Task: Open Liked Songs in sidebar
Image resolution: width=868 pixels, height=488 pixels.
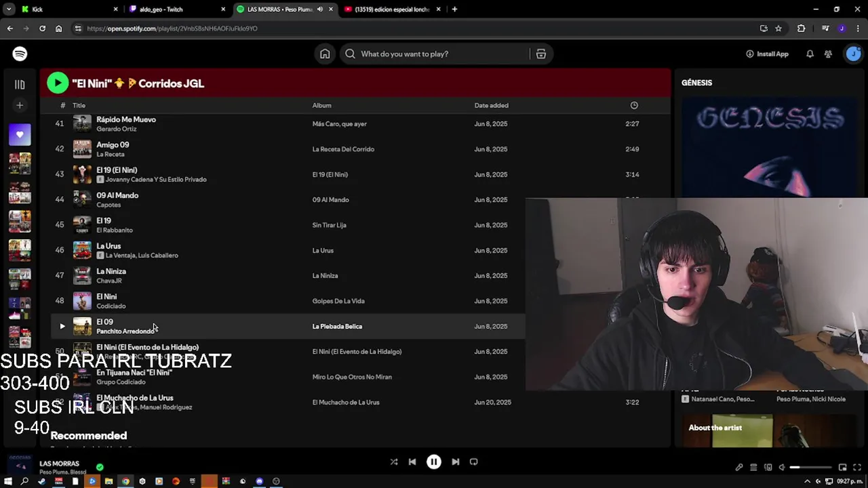Action: [x=20, y=134]
